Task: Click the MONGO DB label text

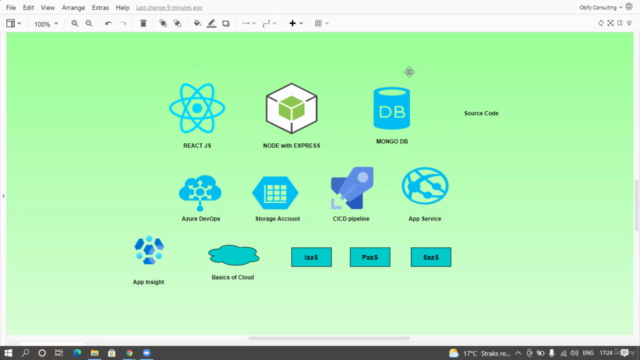Action: tap(392, 141)
